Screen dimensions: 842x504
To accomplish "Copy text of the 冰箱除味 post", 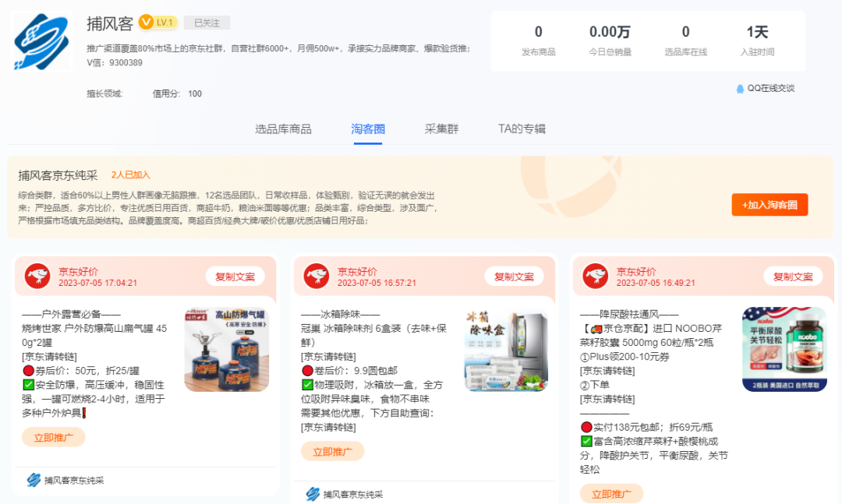I will click(514, 277).
